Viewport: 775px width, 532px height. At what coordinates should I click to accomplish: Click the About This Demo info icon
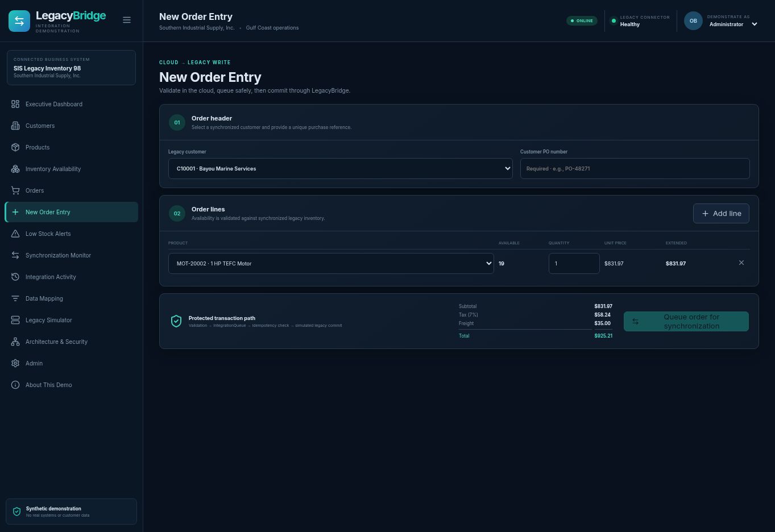pyautogui.click(x=15, y=385)
